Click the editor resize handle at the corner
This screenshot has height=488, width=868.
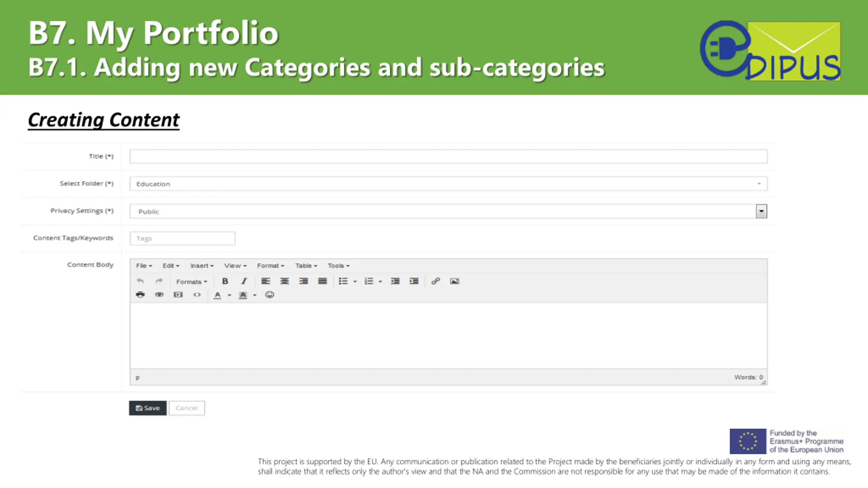[x=763, y=382]
